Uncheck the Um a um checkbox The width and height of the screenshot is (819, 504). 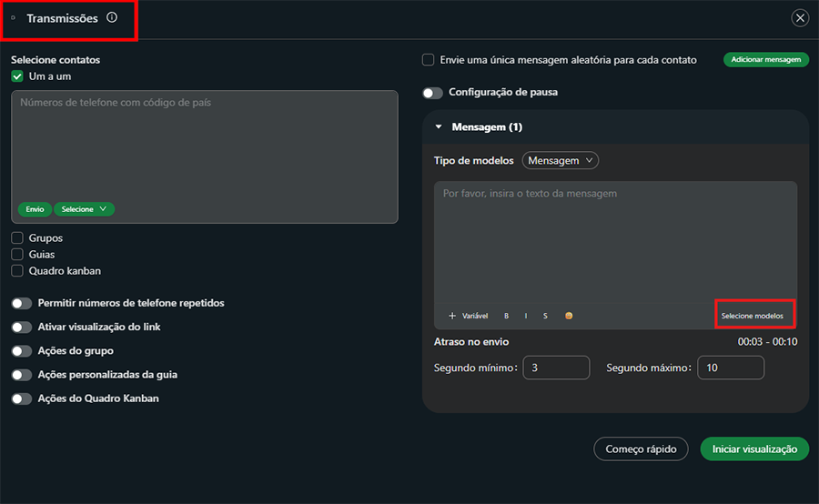pyautogui.click(x=17, y=76)
